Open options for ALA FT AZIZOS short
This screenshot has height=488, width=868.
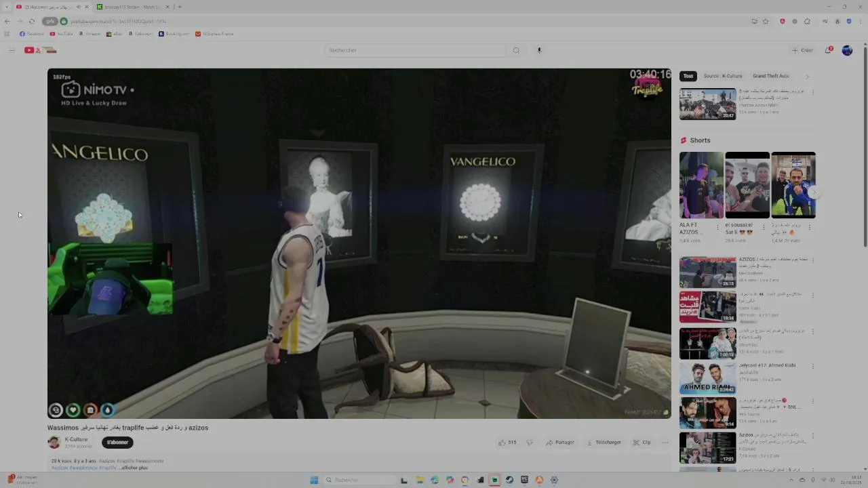(x=717, y=227)
